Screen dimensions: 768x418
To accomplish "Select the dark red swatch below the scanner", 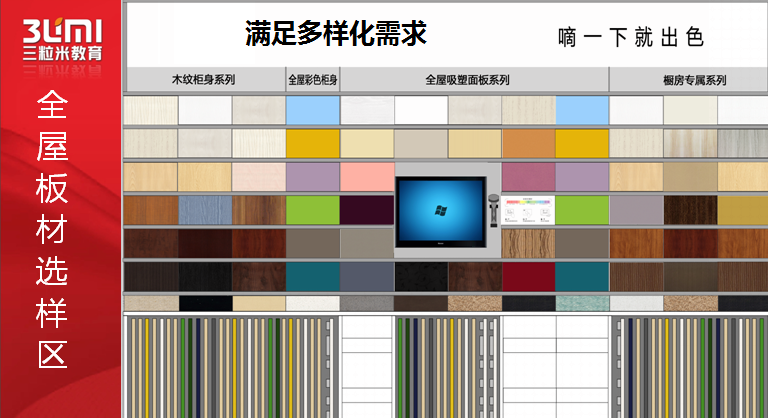I will point(528,276).
